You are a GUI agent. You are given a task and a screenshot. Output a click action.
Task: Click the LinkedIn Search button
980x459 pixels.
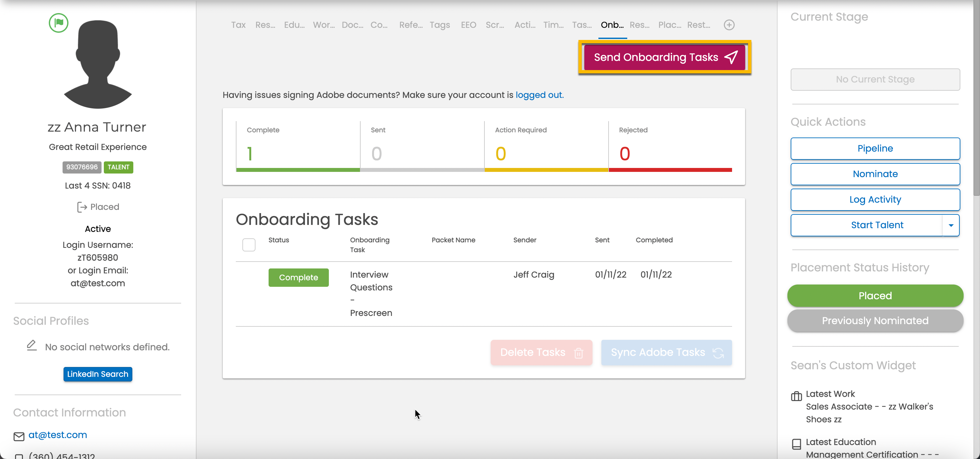[98, 374]
